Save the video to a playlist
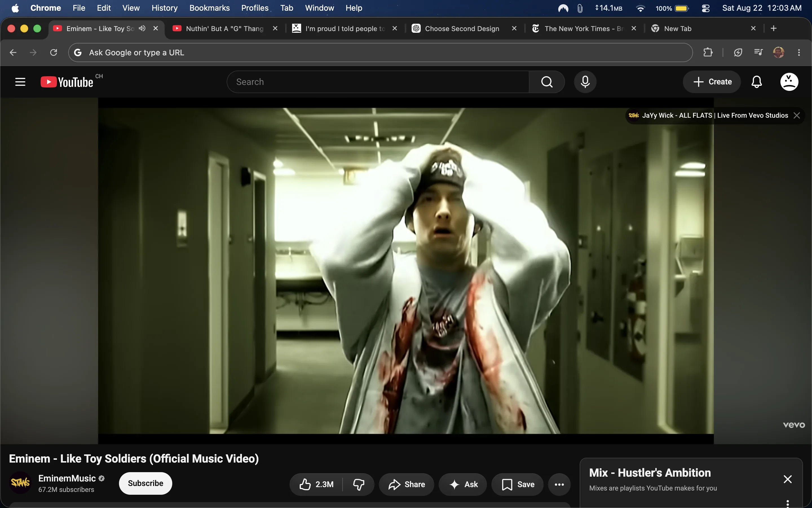Image resolution: width=812 pixels, height=508 pixels. click(x=517, y=484)
